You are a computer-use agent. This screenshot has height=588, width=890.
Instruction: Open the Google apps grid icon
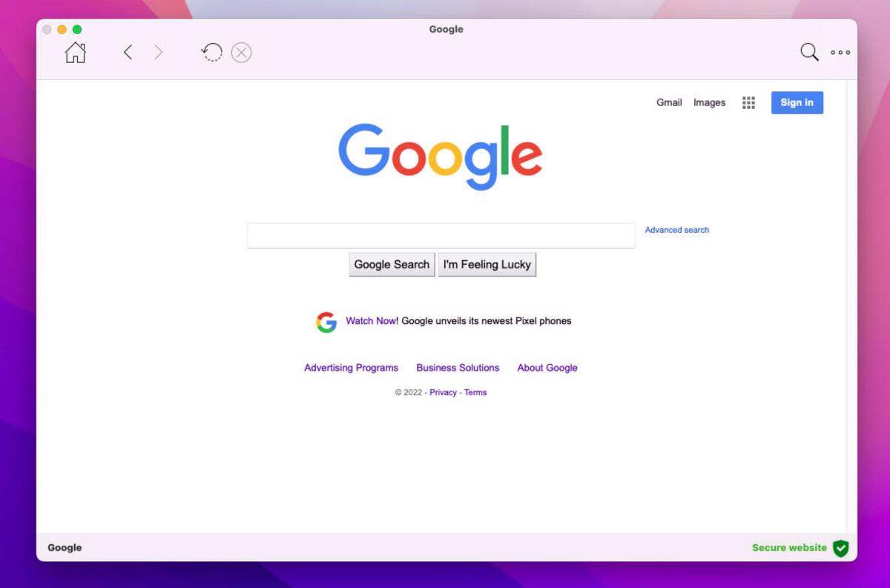748,103
